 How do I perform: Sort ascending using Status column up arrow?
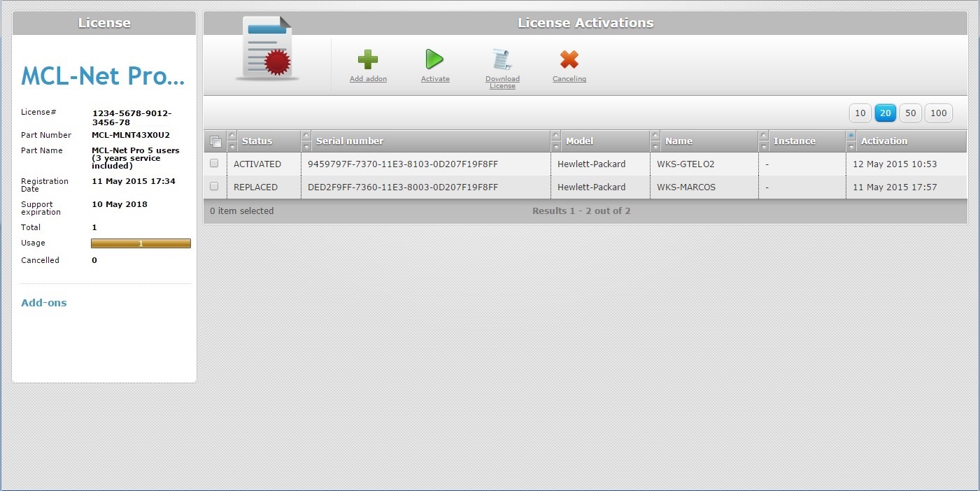[x=232, y=136]
